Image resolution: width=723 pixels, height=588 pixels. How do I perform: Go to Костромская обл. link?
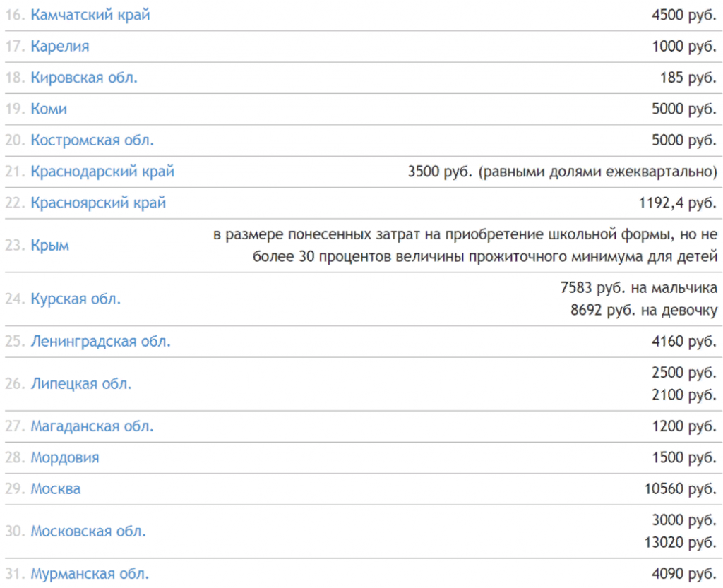click(92, 140)
